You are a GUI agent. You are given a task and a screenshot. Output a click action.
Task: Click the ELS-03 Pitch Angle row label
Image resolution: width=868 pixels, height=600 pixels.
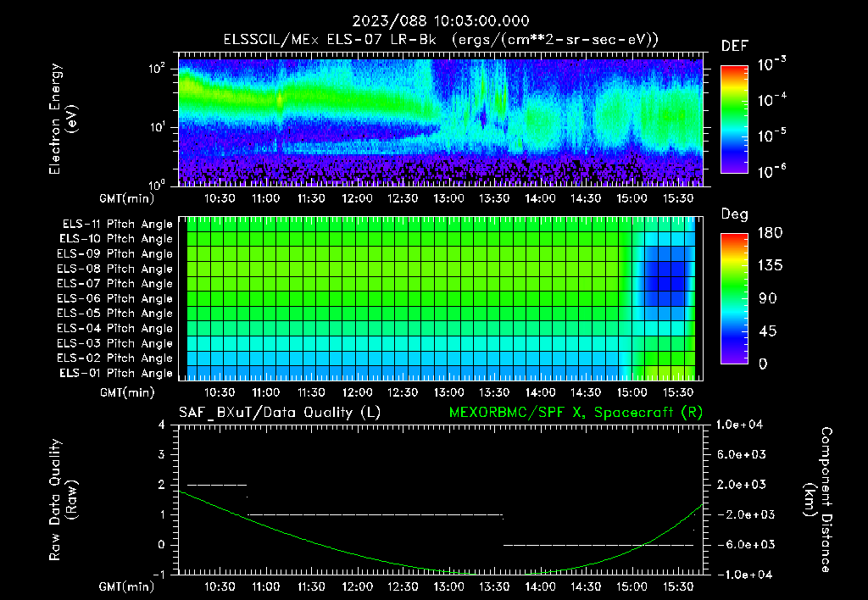[x=115, y=344]
